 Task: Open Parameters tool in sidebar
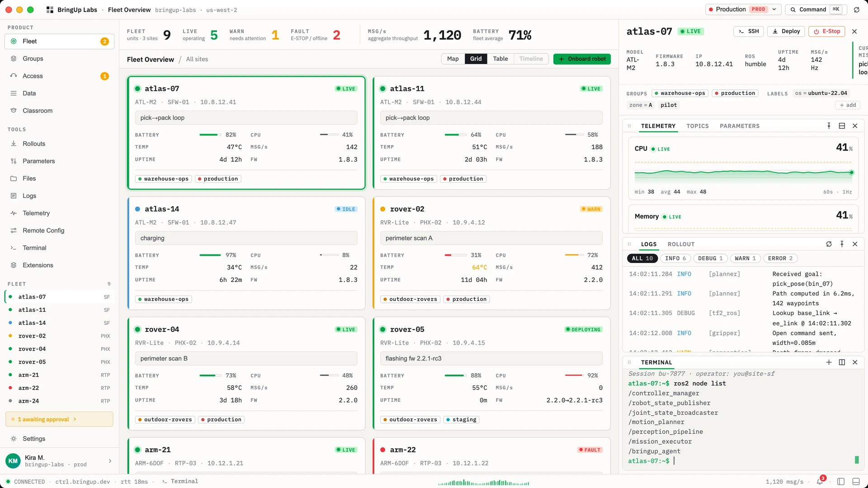tap(59, 161)
